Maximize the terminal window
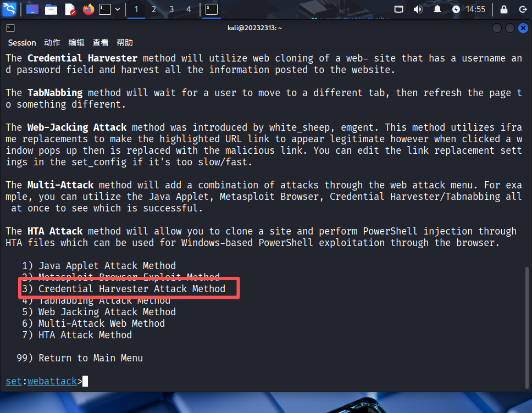Image resolution: width=532 pixels, height=413 pixels. tap(510, 28)
